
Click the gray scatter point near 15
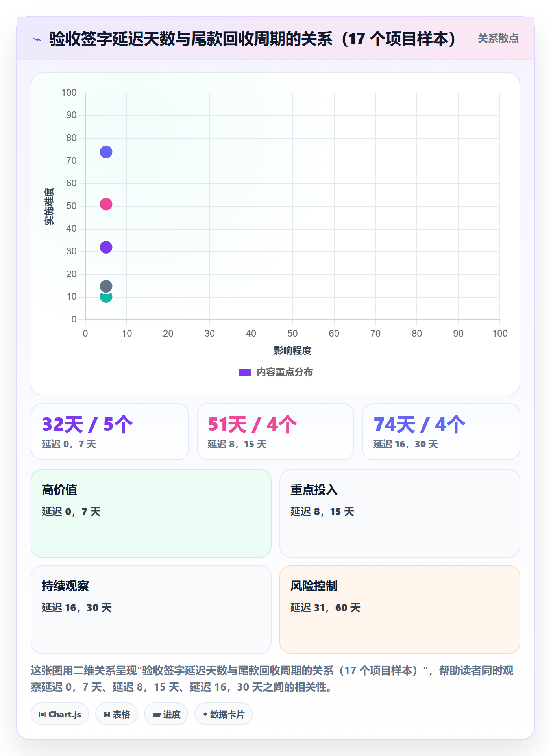(x=106, y=286)
